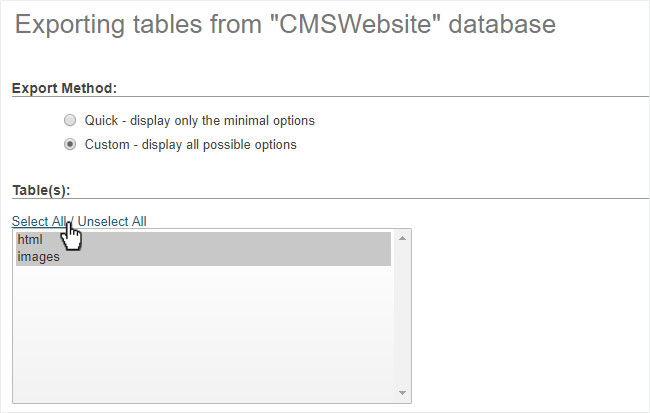
Task: Click the word Custom next to the radio button
Action: pyautogui.click(x=107, y=145)
